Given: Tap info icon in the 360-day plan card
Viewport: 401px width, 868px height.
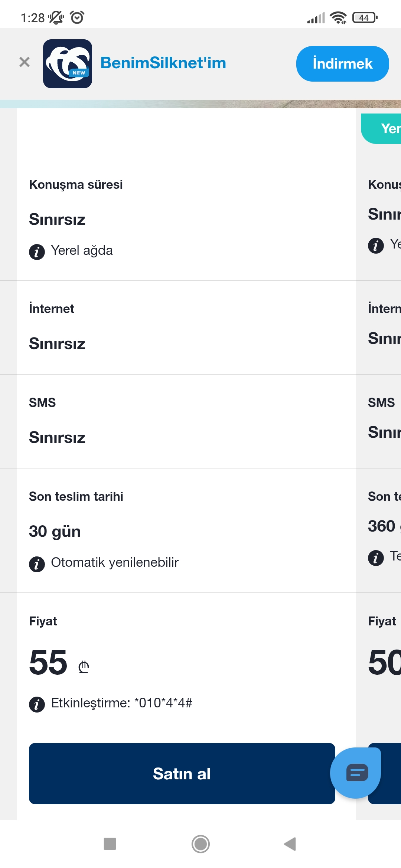Looking at the screenshot, I should [x=376, y=558].
